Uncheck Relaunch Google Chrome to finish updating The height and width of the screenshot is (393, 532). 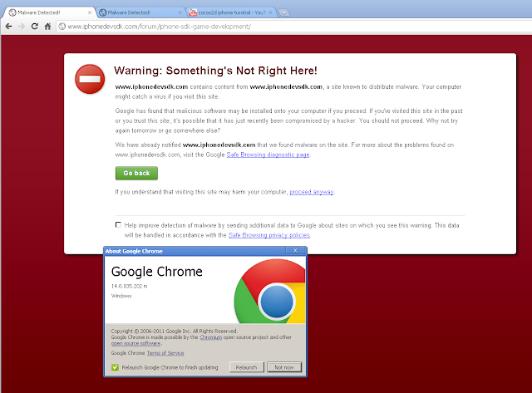115,367
